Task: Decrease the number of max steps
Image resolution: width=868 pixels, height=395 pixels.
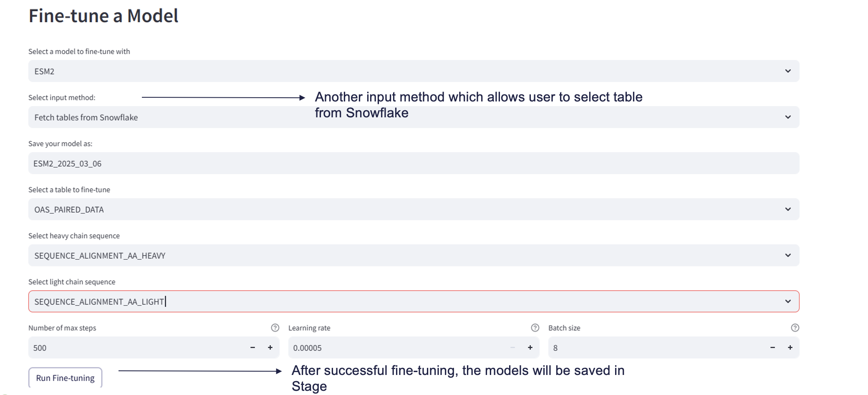Action: point(252,347)
